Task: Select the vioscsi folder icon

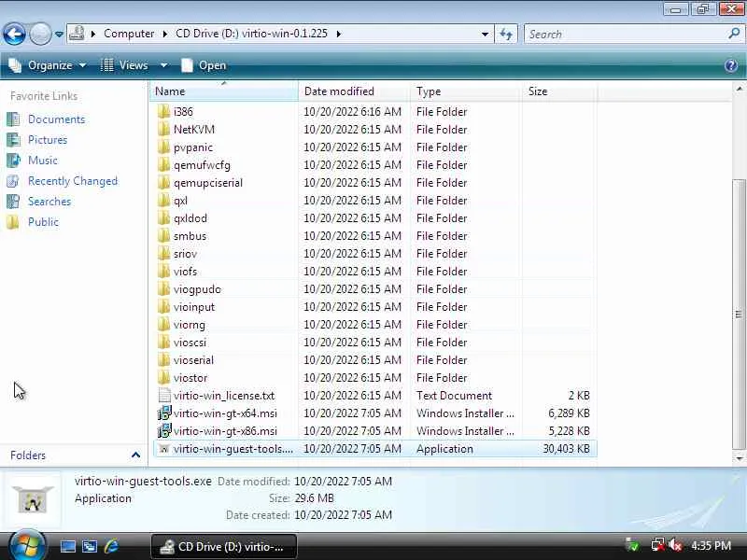Action: pyautogui.click(x=164, y=342)
